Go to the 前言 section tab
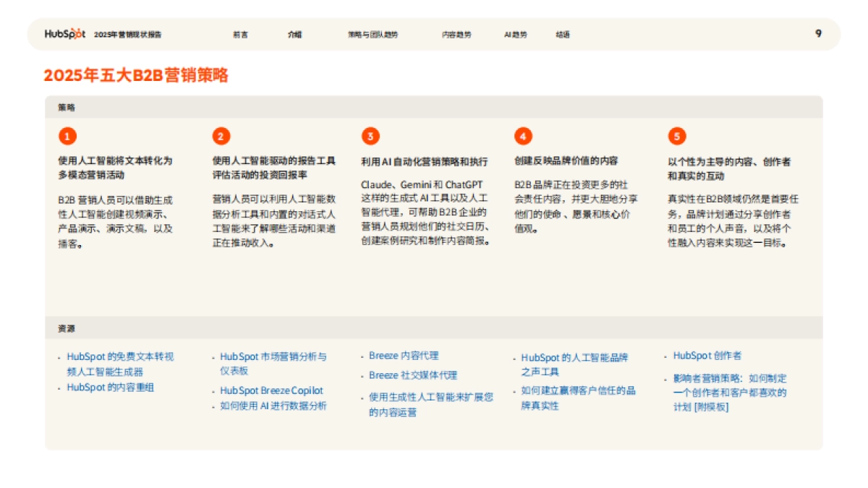The image size is (868, 488). (240, 35)
